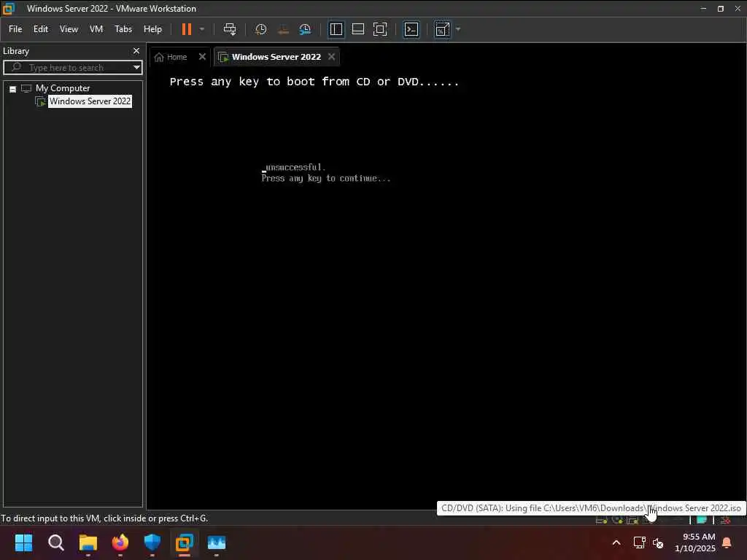Open the File menu

point(15,29)
